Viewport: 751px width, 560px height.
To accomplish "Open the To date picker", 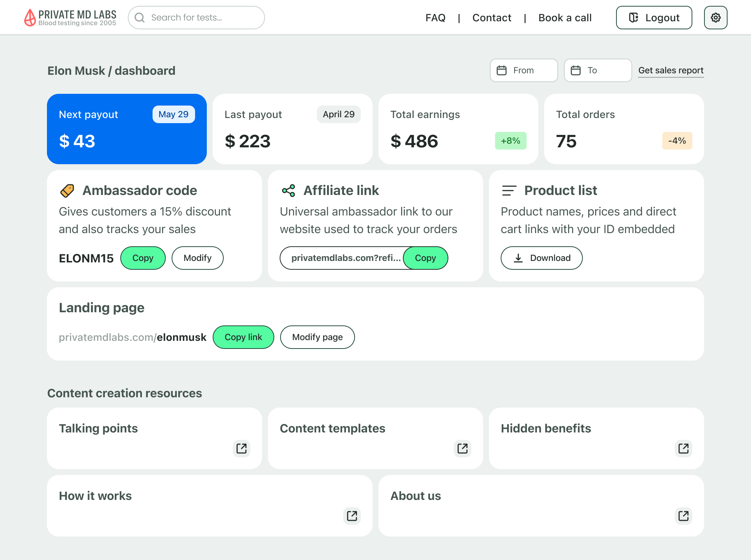I will pyautogui.click(x=598, y=70).
